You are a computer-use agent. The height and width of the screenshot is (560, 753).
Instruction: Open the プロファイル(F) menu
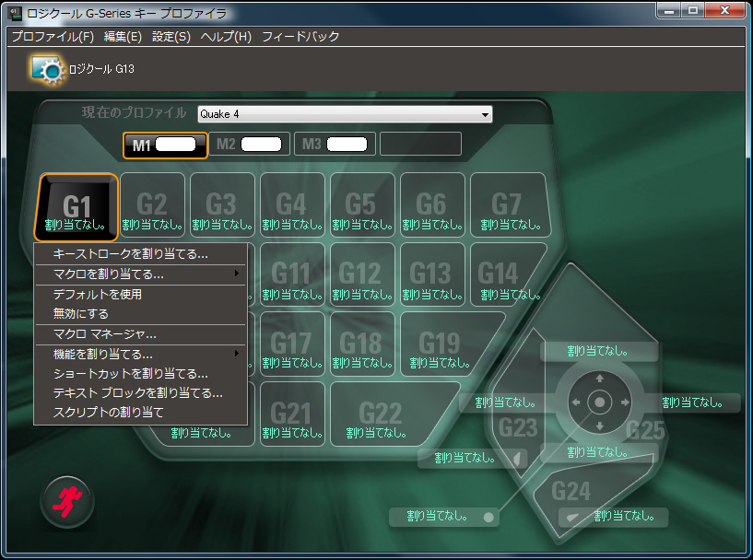click(x=53, y=37)
